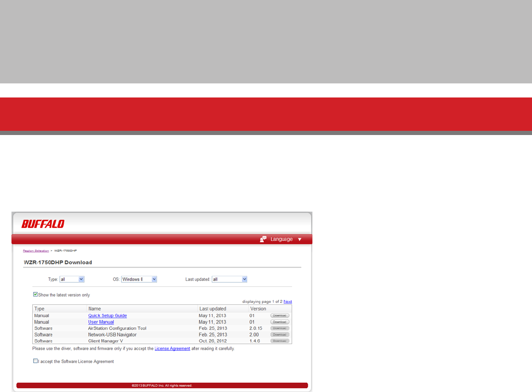Click the Buffalo logo
Viewport: 532px width, 392px height.
[43, 224]
